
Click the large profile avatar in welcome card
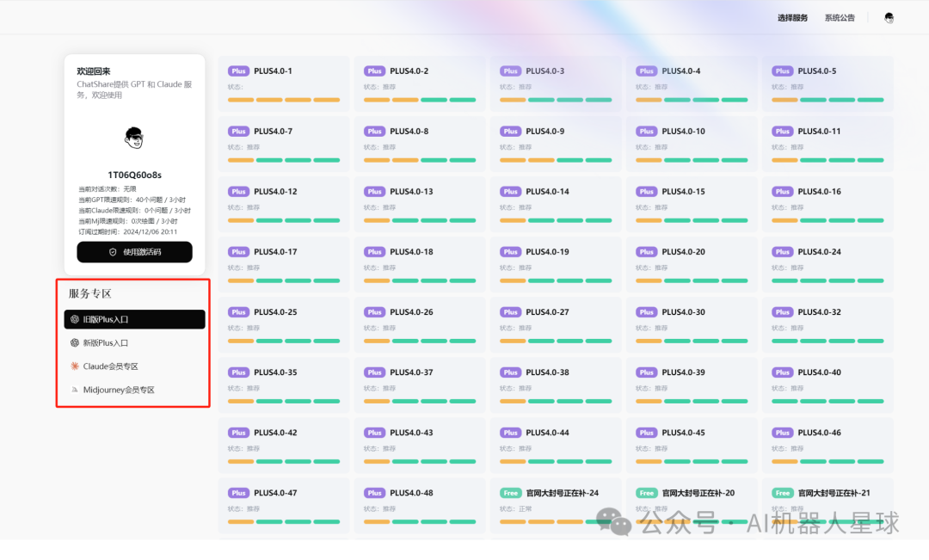pyautogui.click(x=133, y=138)
